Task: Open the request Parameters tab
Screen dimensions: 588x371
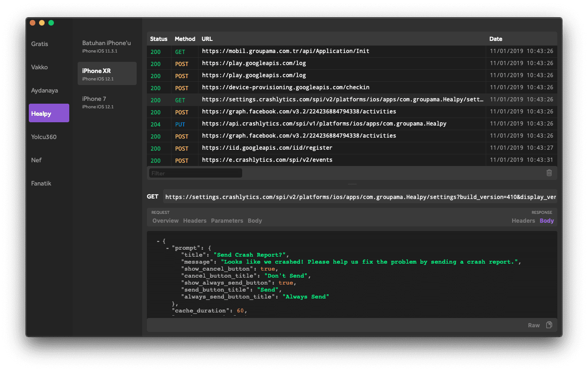Action: click(227, 221)
